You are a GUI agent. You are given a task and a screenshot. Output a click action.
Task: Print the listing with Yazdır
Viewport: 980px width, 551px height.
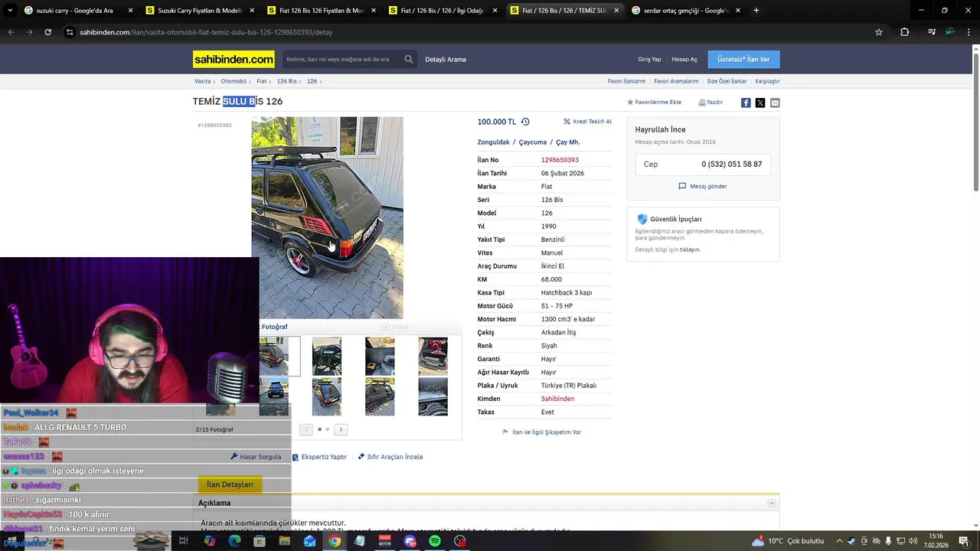click(x=710, y=102)
